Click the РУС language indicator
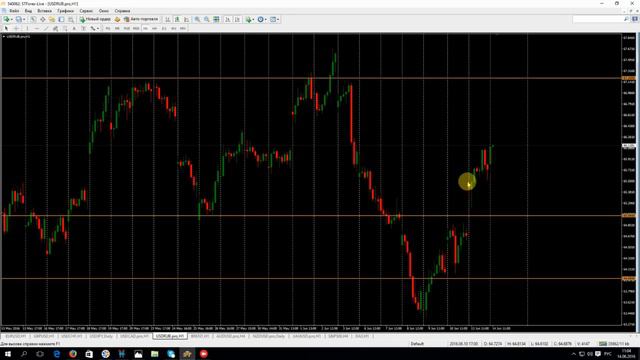Viewport: 640px width, 360px height. point(607,354)
